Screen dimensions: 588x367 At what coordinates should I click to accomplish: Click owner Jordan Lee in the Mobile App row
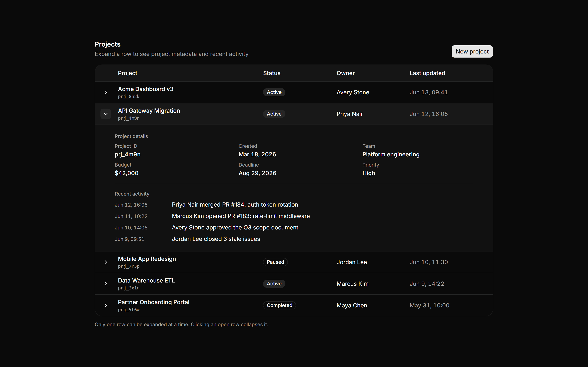click(x=352, y=262)
